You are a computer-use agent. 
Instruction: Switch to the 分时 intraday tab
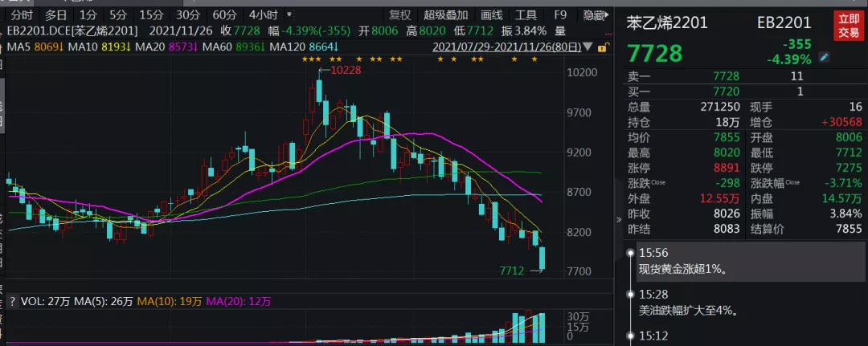click(21, 15)
